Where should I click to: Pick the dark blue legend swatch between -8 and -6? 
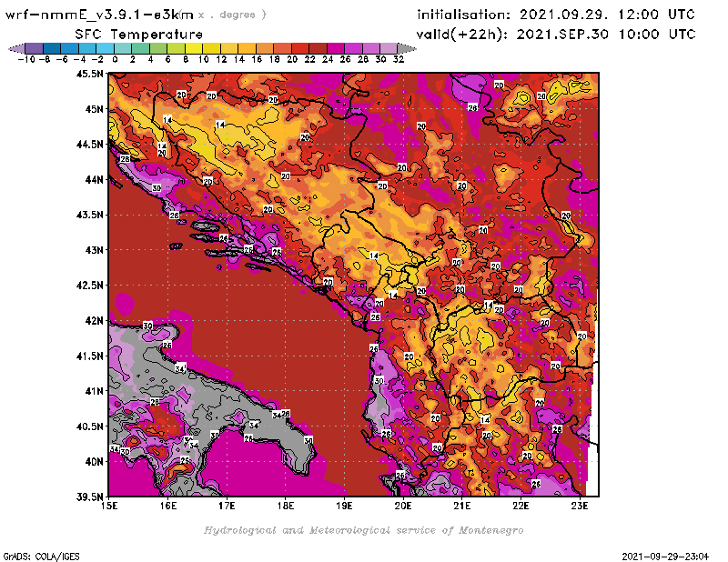tap(52, 48)
